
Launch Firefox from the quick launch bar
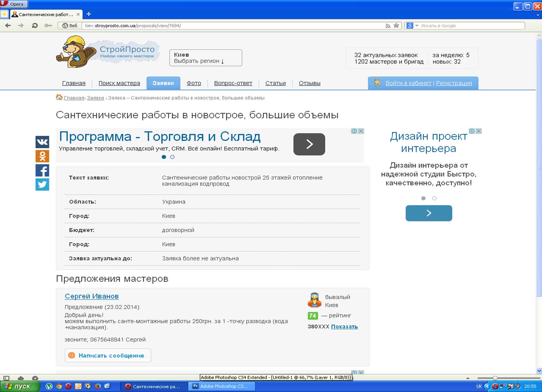click(x=98, y=386)
